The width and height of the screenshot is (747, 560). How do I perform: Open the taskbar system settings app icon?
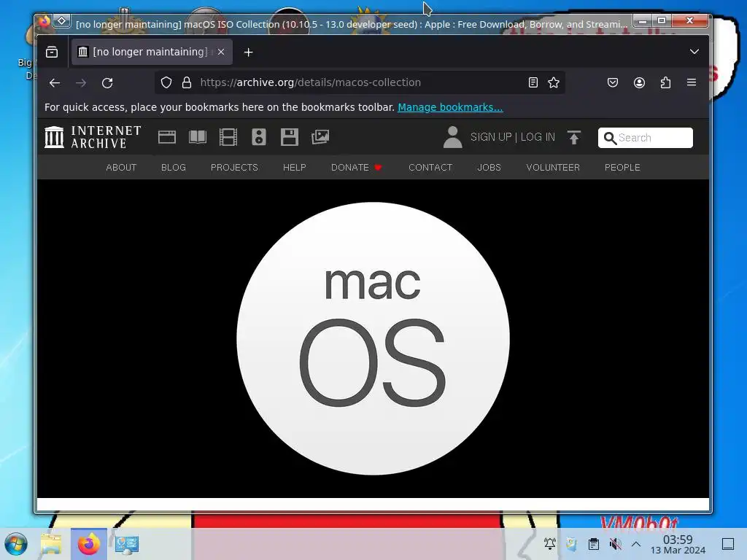(127, 544)
